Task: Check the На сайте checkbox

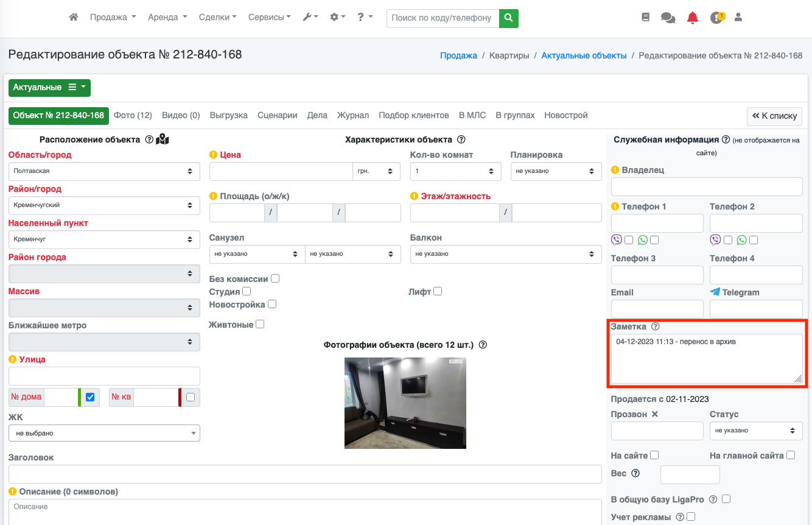Action: coord(654,455)
